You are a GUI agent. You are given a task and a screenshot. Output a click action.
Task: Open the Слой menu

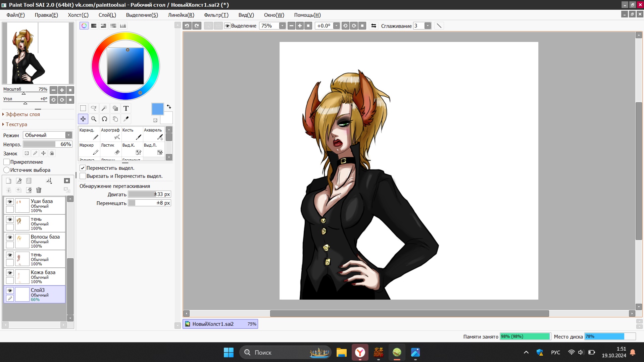[107, 15]
